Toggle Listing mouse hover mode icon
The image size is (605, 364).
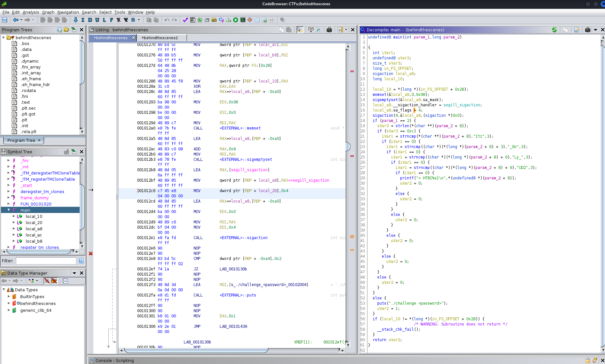[300, 30]
